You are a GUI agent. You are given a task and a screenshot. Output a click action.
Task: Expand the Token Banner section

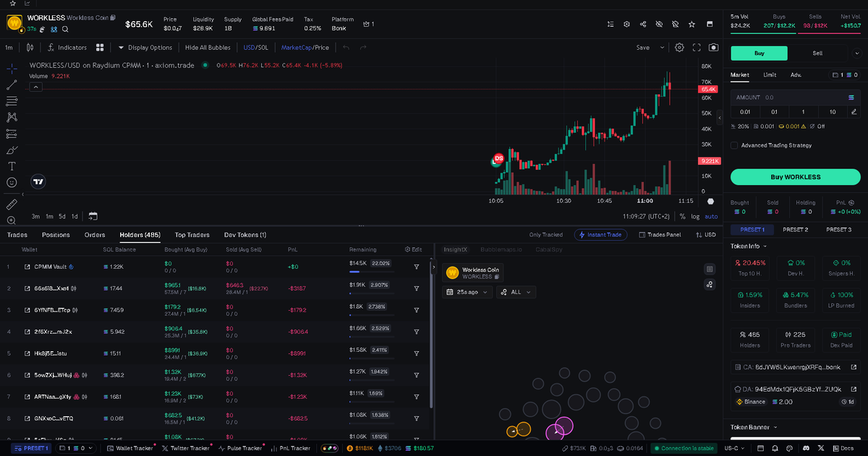coord(754,427)
